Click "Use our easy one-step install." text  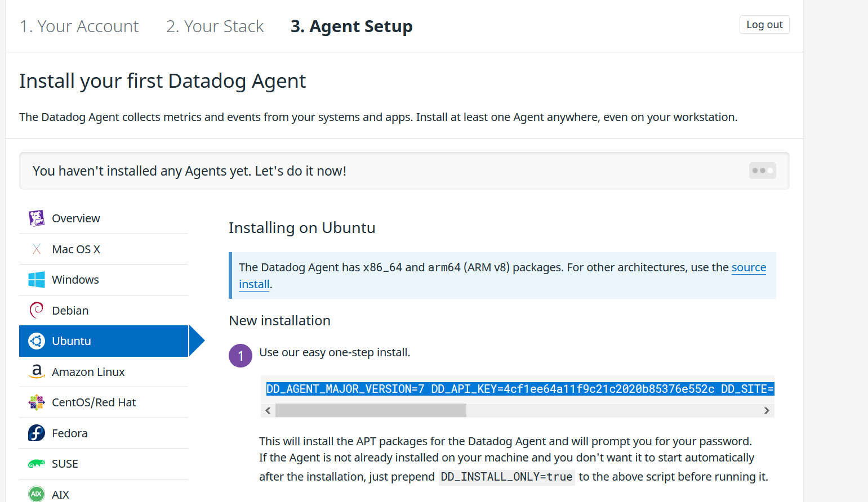pos(335,352)
